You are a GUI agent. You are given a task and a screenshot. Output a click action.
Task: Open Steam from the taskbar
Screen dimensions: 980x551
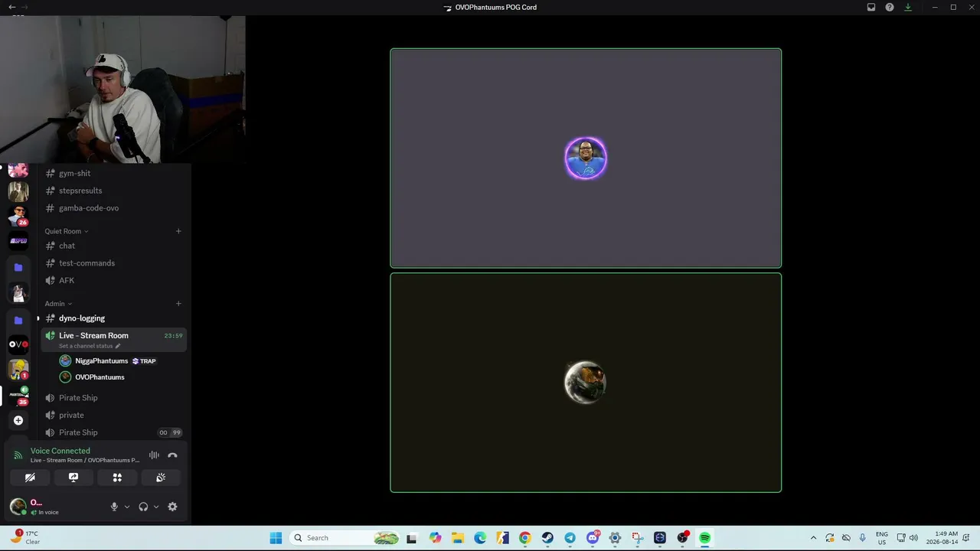pyautogui.click(x=547, y=538)
